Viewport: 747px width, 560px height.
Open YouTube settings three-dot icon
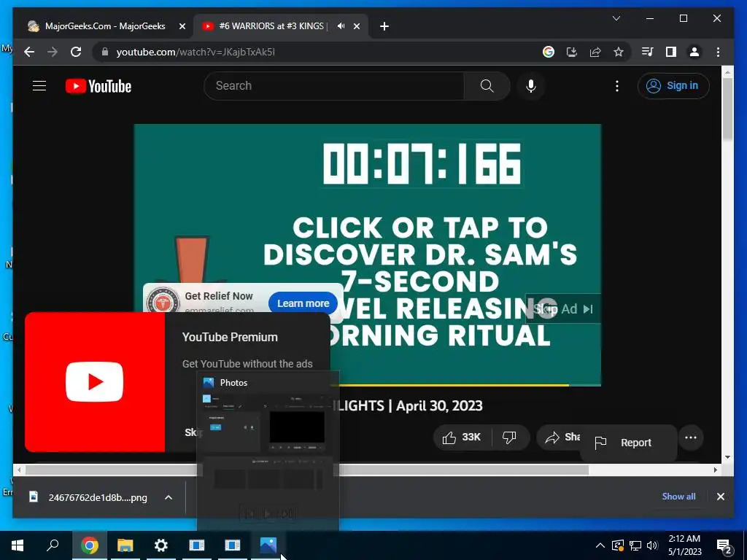point(617,86)
